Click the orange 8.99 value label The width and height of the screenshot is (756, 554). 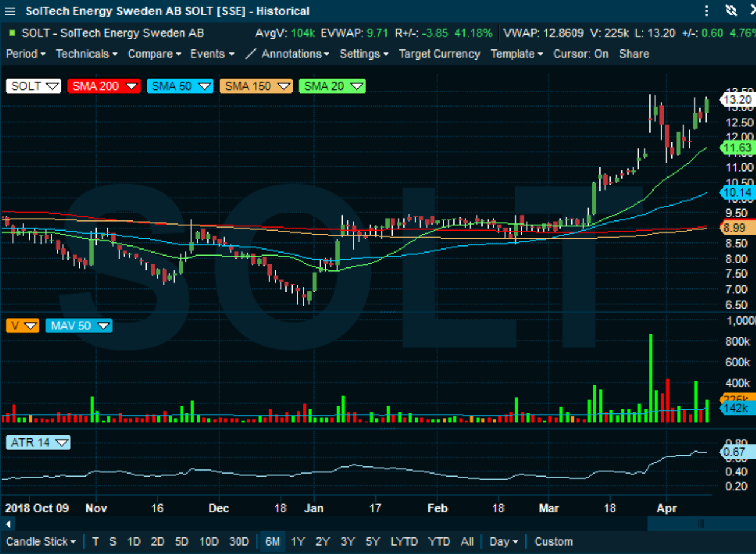tap(739, 228)
